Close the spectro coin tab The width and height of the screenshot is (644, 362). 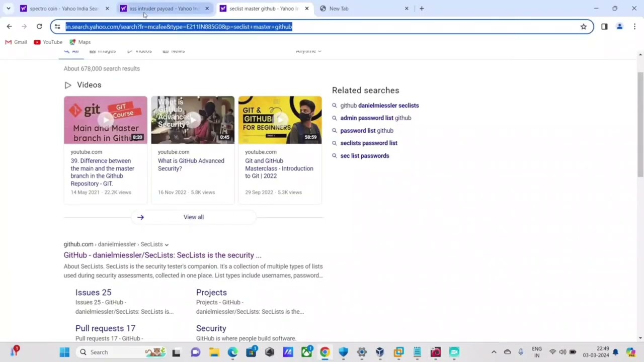pyautogui.click(x=107, y=9)
